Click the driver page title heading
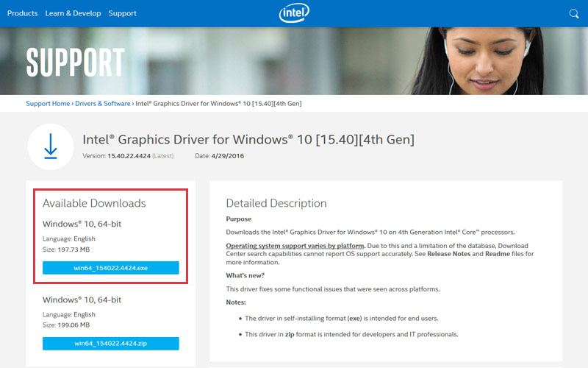588x368 pixels. coord(248,139)
